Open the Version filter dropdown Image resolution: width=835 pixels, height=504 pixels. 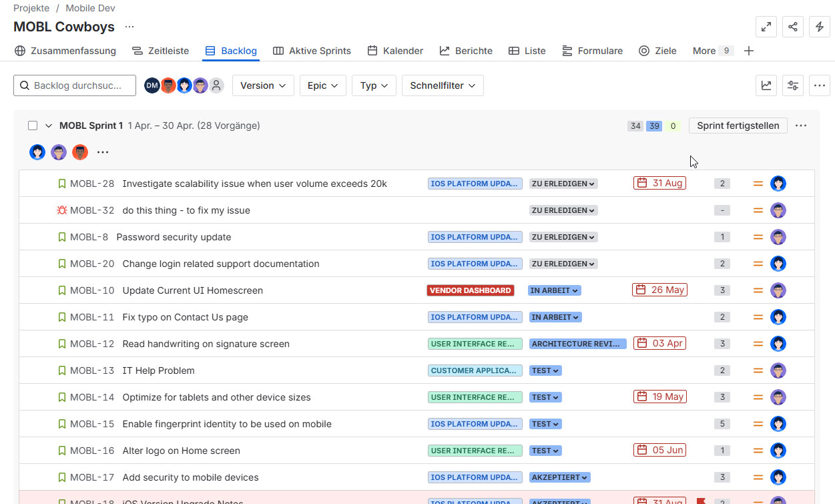(x=263, y=85)
